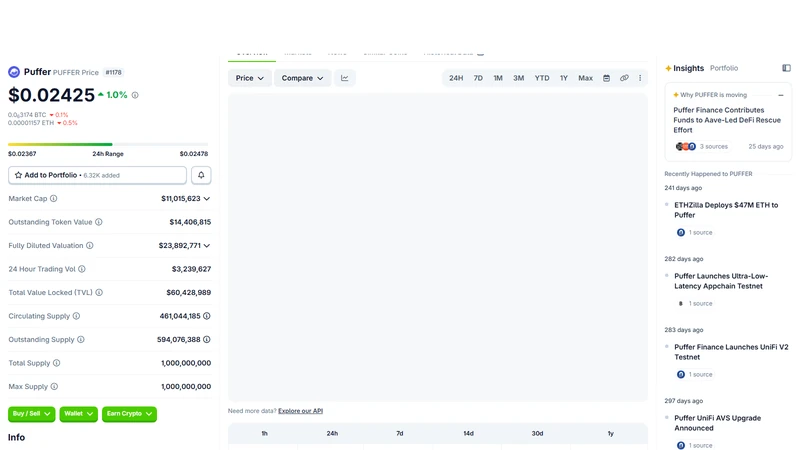This screenshot has width=800, height=450.
Task: Open Fully Diluted Valuation info icon
Action: coord(90,245)
